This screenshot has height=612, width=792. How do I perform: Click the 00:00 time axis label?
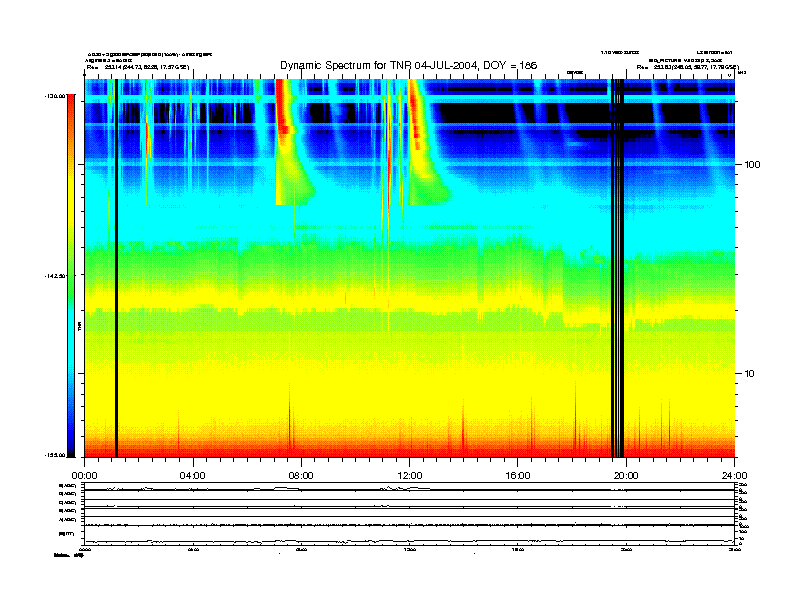[84, 476]
